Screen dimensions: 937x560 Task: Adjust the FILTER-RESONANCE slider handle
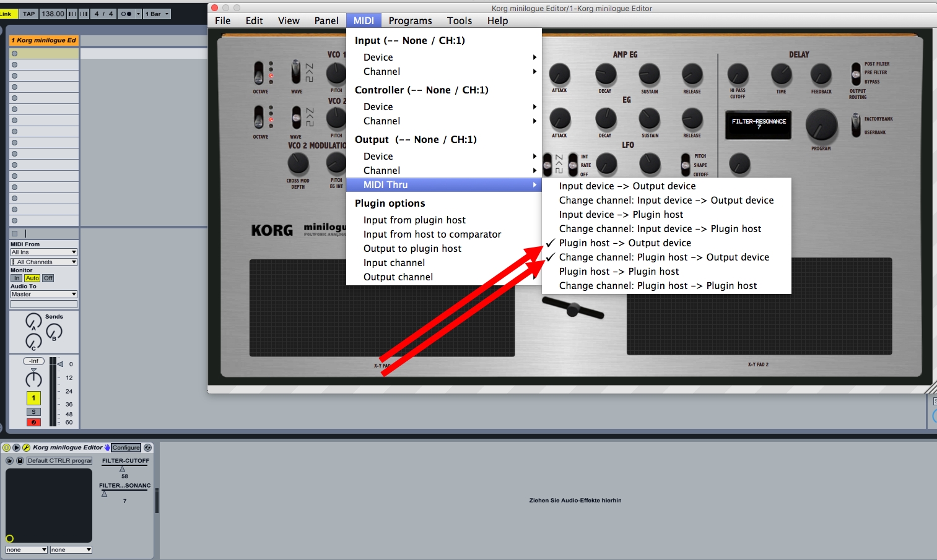105,494
